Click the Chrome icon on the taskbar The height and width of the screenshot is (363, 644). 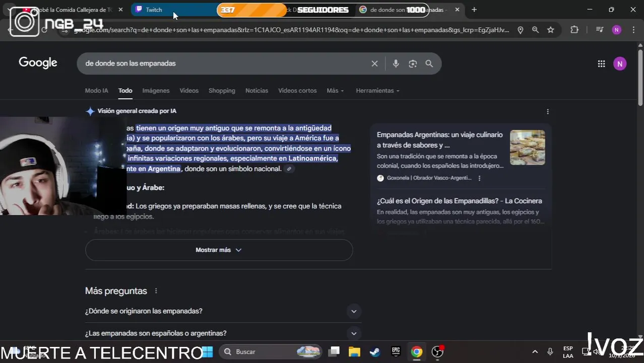pos(416,351)
